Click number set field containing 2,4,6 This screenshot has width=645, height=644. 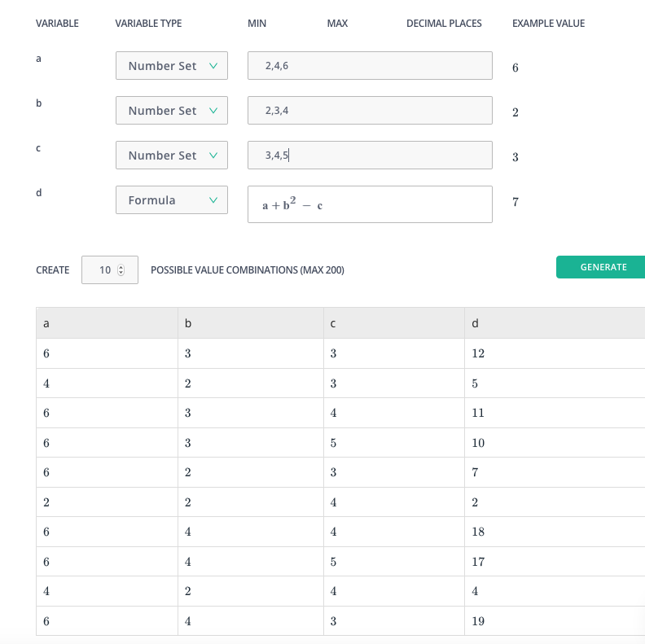pos(370,65)
